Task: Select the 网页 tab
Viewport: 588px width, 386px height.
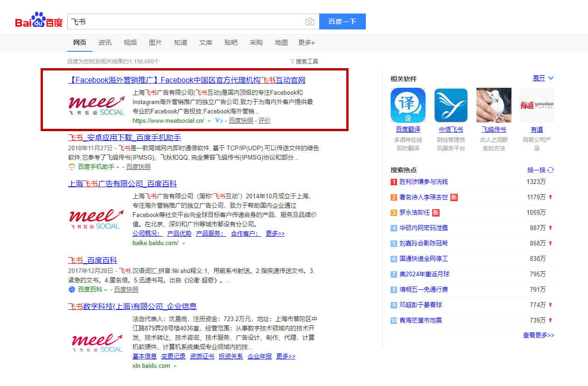Action: 80,42
